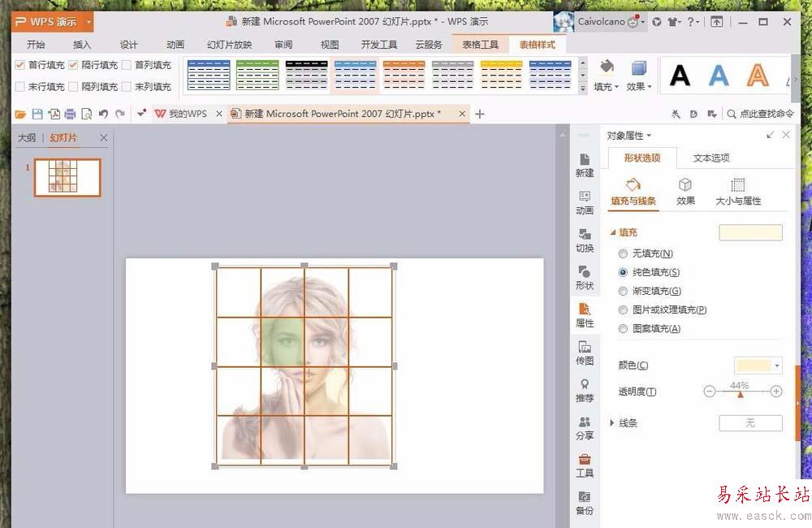Collapse the 填充 section
Image resolution: width=812 pixels, height=528 pixels.
612,232
